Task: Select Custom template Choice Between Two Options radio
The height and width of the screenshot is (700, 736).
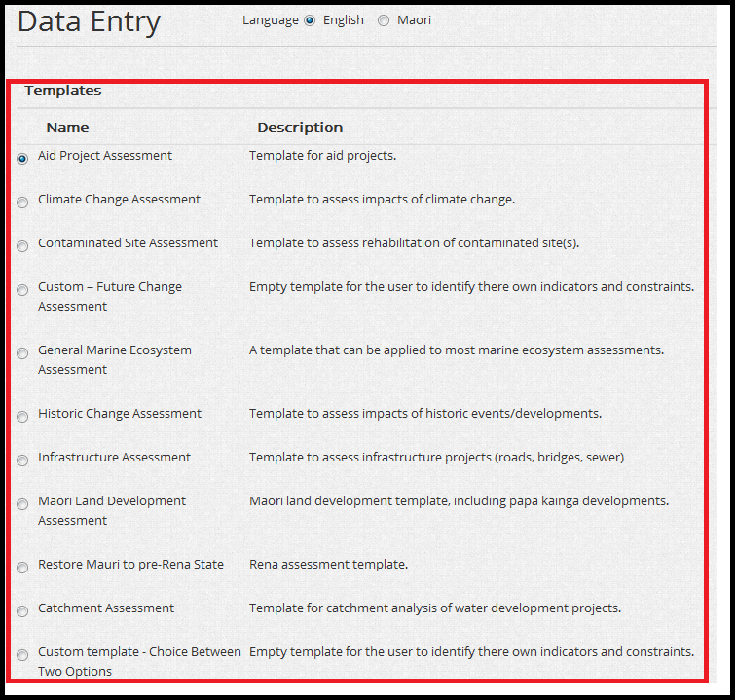Action: 22,655
